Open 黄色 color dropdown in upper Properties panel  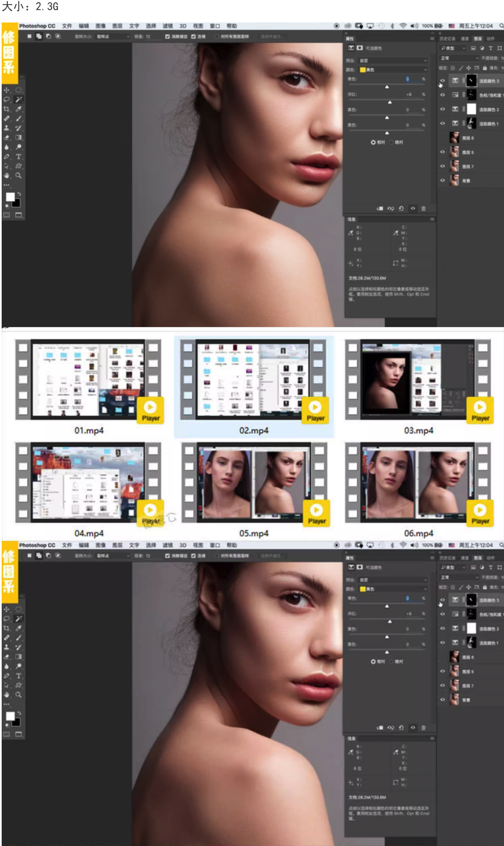tap(393, 70)
